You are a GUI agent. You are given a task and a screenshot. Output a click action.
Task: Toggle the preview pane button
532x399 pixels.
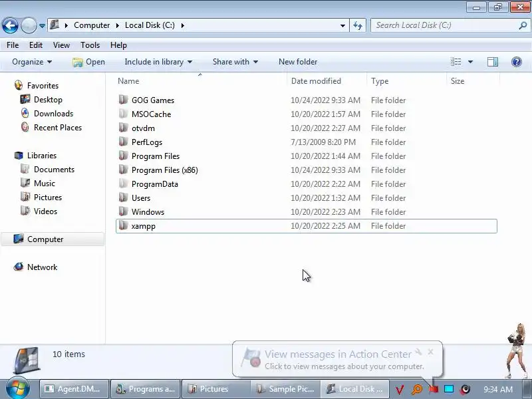(493, 62)
